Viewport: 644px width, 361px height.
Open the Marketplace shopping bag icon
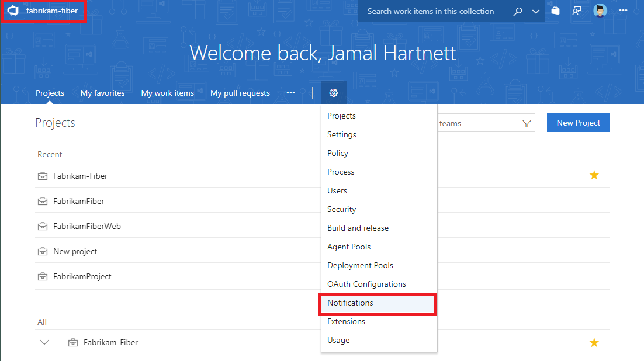(x=555, y=11)
